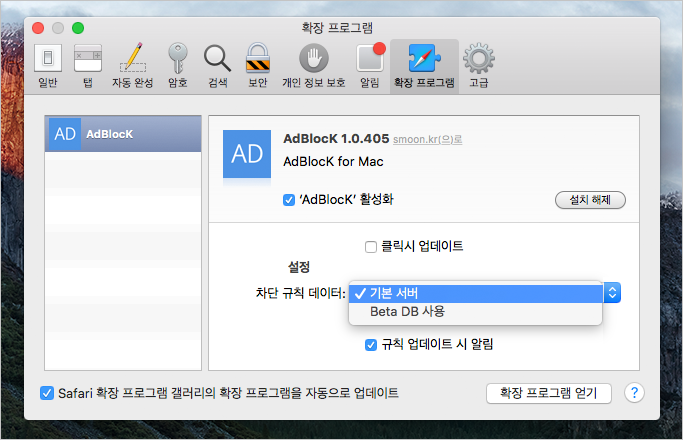Click the green zoom window button
The width and height of the screenshot is (683, 440).
coord(78,28)
